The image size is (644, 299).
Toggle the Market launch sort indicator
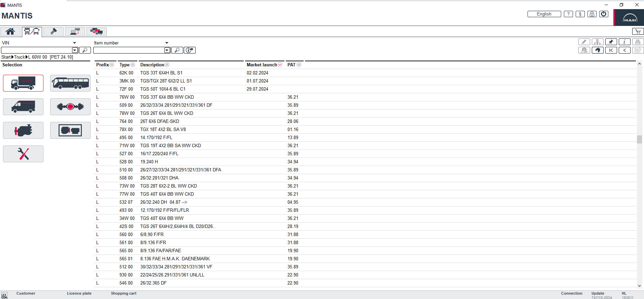coord(280,65)
